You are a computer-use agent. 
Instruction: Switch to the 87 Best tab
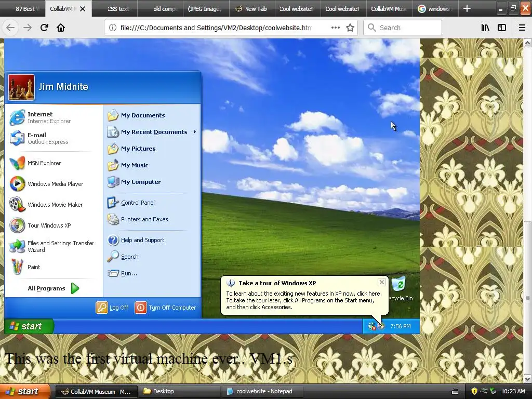(x=23, y=9)
